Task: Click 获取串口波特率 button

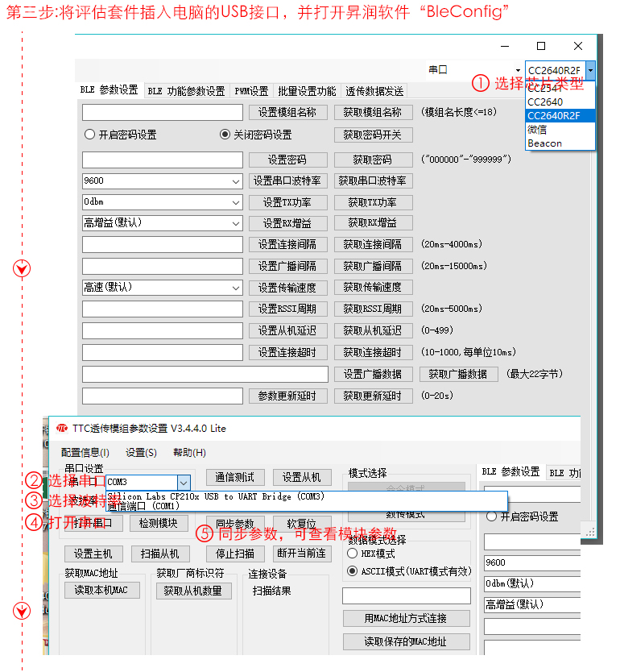Action: coord(373,180)
